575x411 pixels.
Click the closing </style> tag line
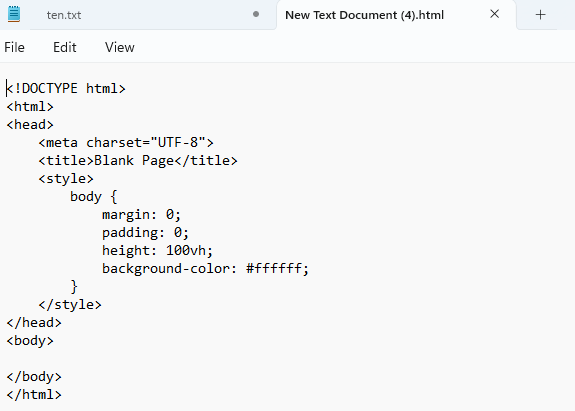click(x=70, y=304)
